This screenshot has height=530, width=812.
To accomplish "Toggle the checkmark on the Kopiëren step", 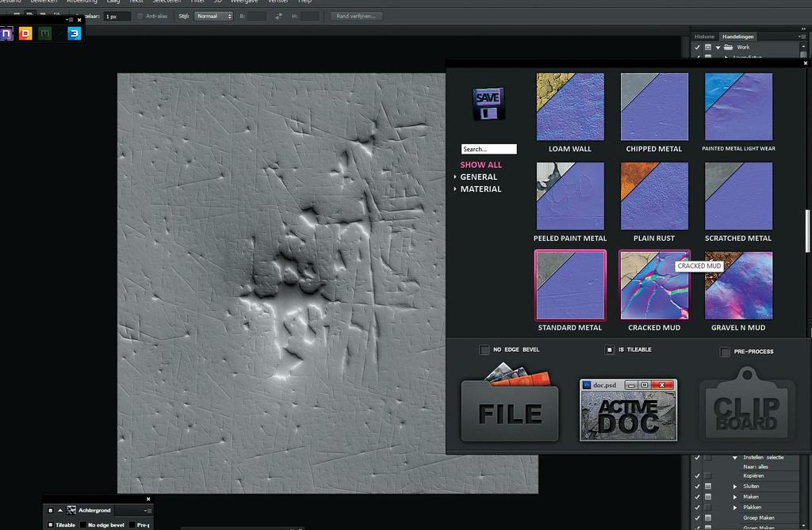I will point(697,475).
